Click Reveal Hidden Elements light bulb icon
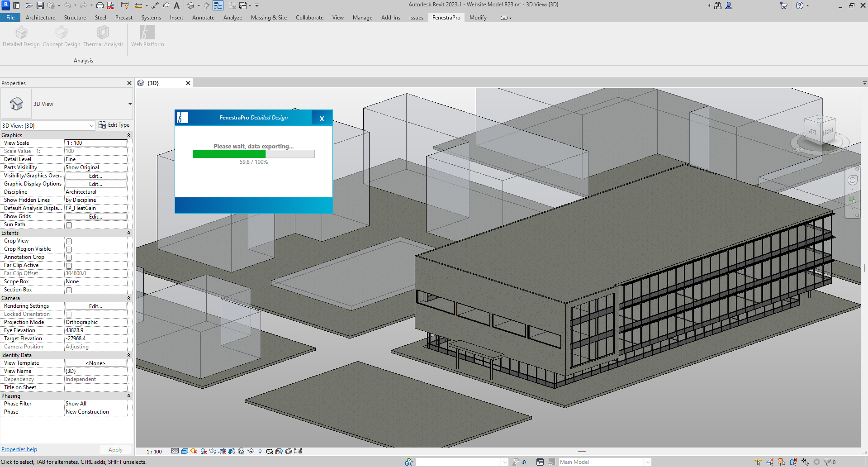This screenshot has height=467, width=868. pos(260,451)
